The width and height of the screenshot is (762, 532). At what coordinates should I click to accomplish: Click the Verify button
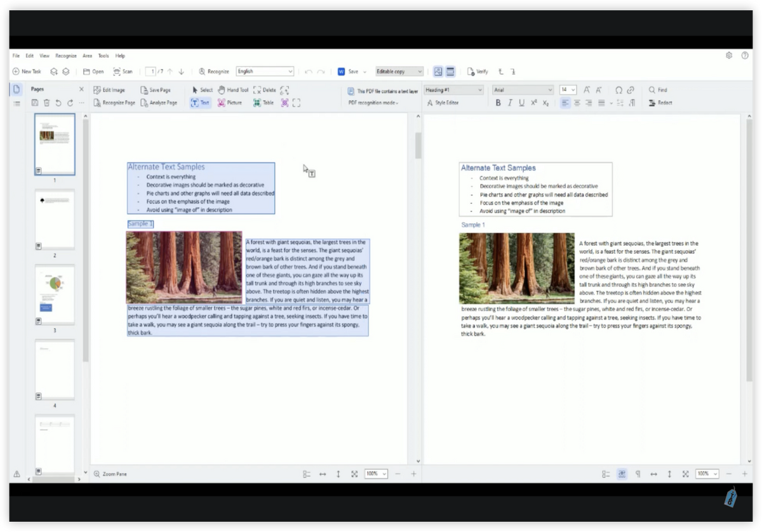click(x=478, y=72)
